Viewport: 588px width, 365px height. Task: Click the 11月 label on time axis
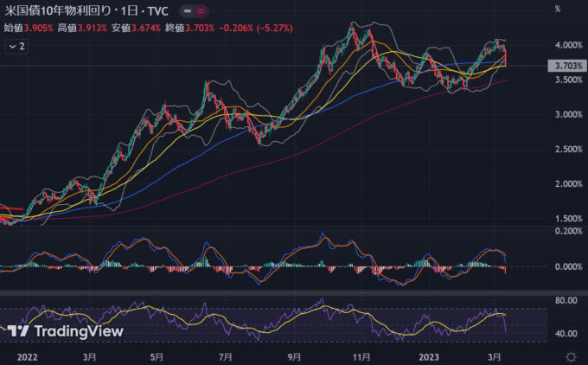pyautogui.click(x=361, y=355)
